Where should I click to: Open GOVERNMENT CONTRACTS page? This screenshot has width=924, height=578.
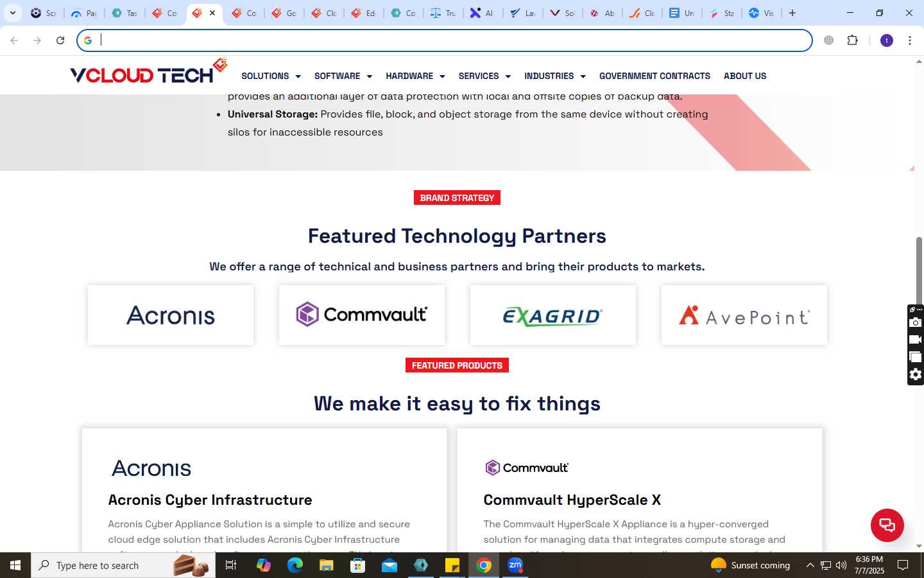[654, 76]
